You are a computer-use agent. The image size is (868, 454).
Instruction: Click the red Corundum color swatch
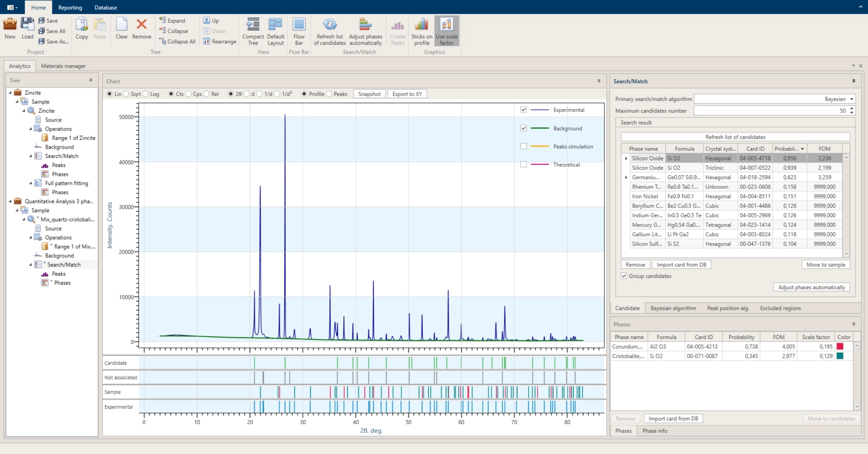[840, 347]
